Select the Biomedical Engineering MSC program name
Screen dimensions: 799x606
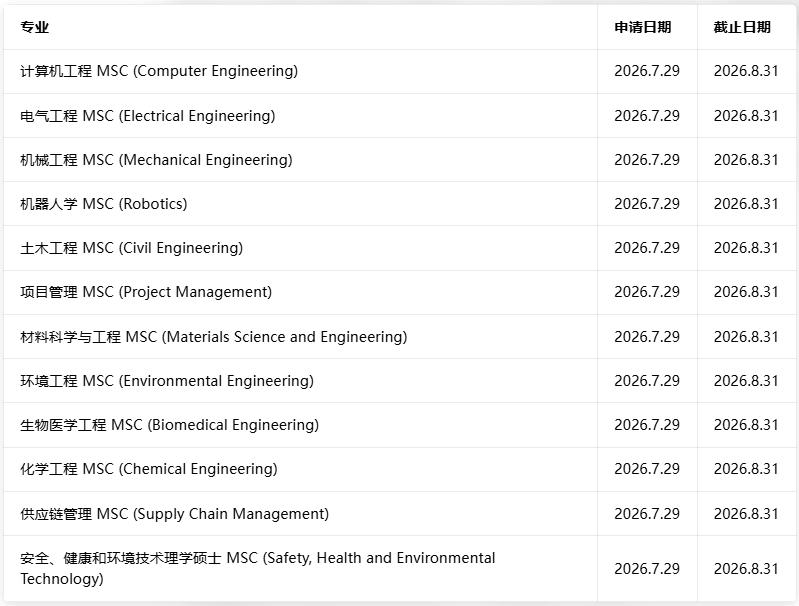tap(169, 425)
